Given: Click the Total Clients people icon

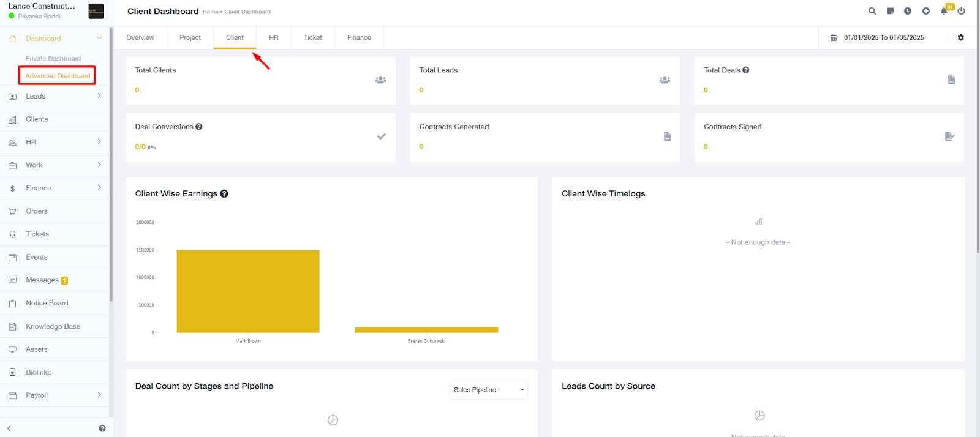Looking at the screenshot, I should 380,80.
